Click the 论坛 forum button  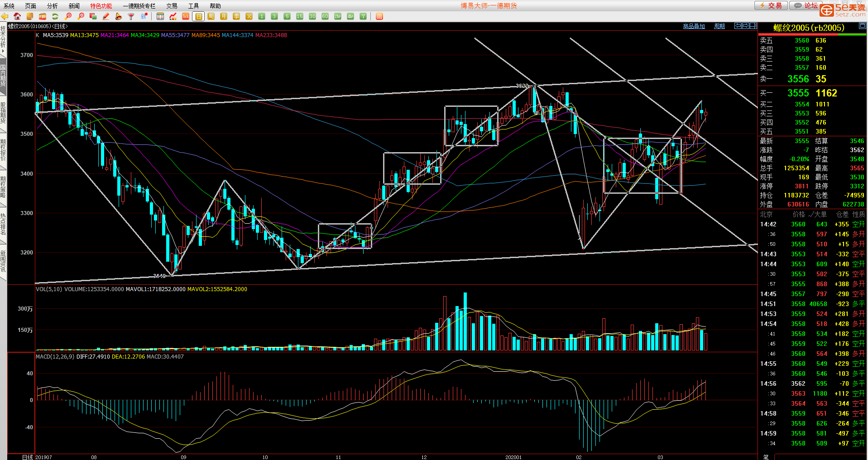806,5
